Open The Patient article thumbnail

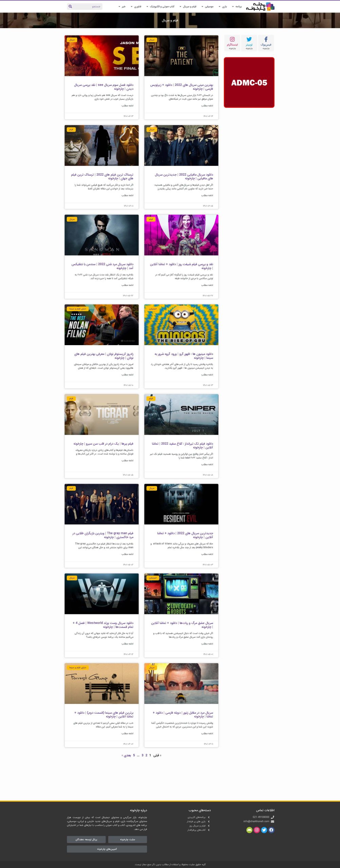(x=181, y=56)
